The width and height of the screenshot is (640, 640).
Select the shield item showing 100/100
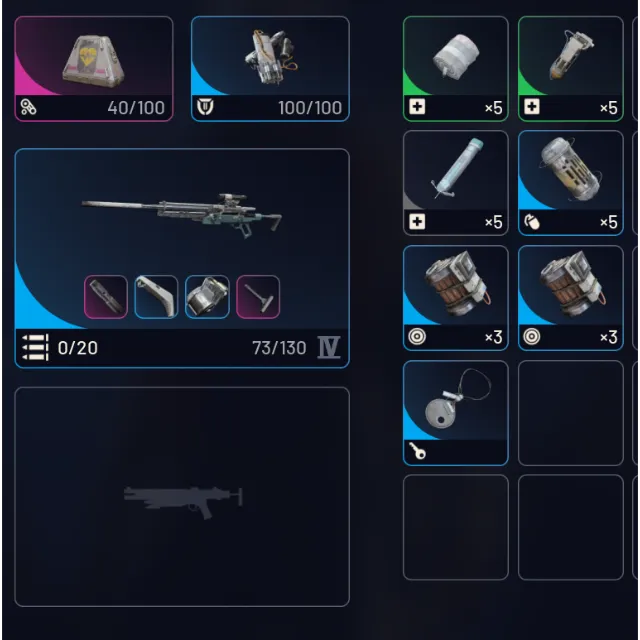(270, 69)
